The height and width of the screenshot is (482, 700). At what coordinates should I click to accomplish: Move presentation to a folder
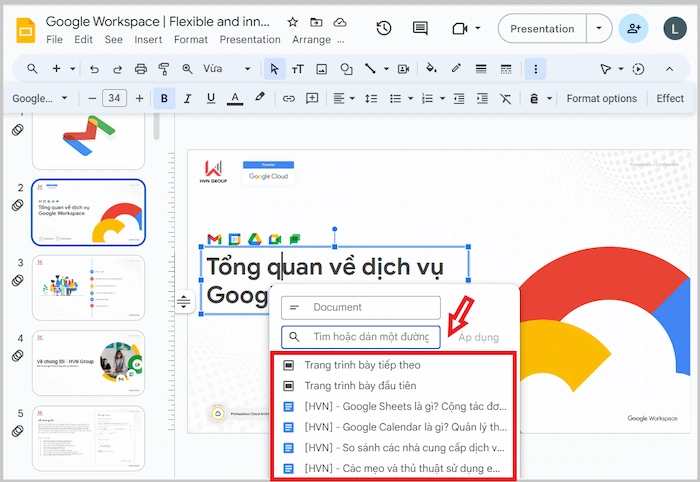pyautogui.click(x=316, y=22)
